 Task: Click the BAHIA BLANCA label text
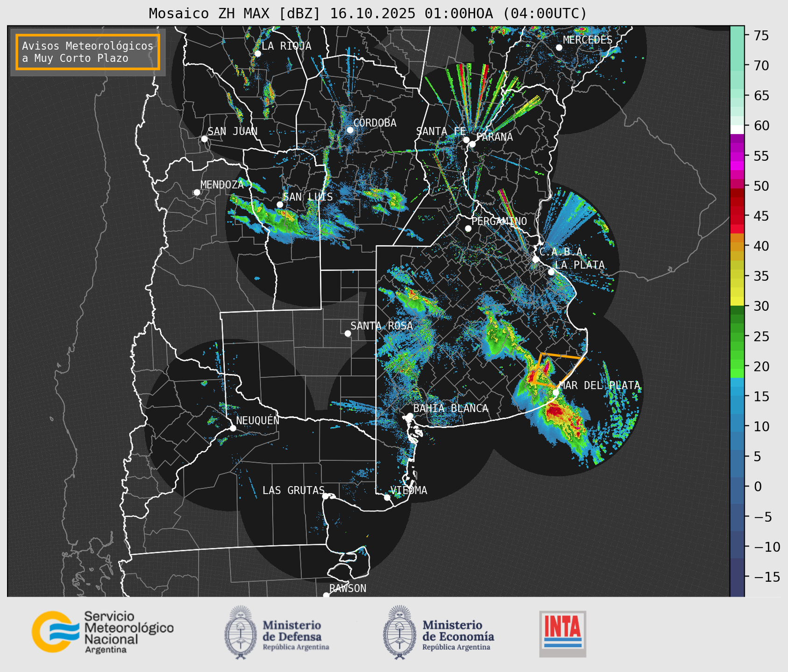click(x=451, y=408)
